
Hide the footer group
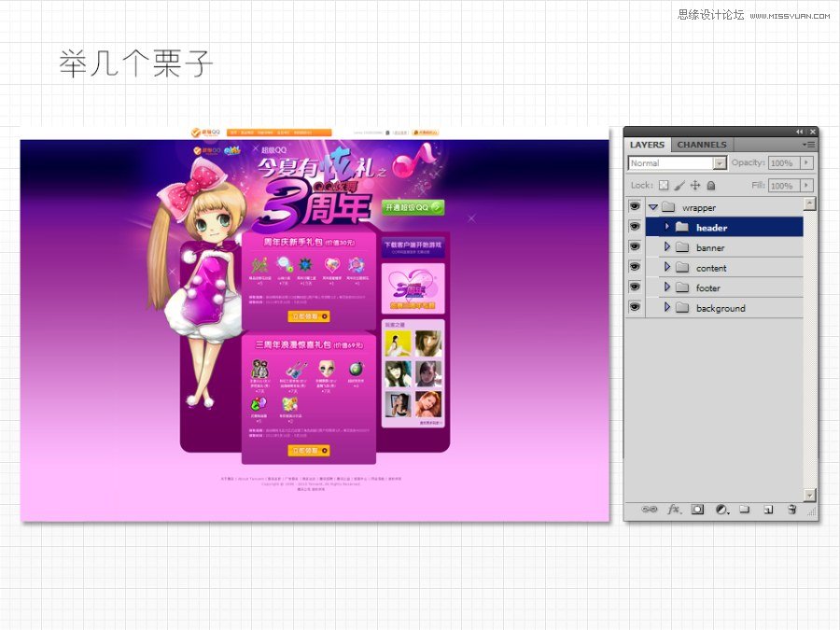pyautogui.click(x=635, y=287)
